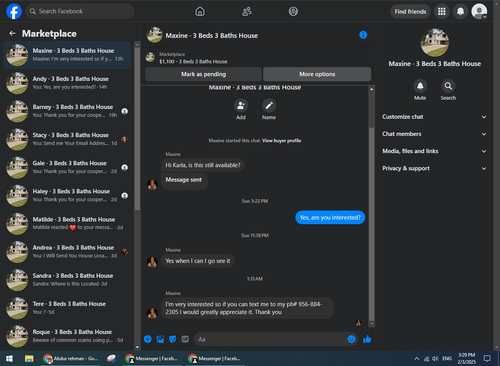Open the Andrea conversation in list
The height and width of the screenshot is (366, 500).
coord(67,252)
